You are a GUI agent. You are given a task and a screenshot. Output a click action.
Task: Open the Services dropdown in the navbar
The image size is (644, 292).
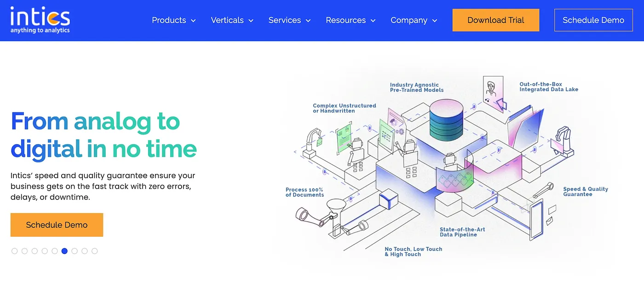(290, 20)
